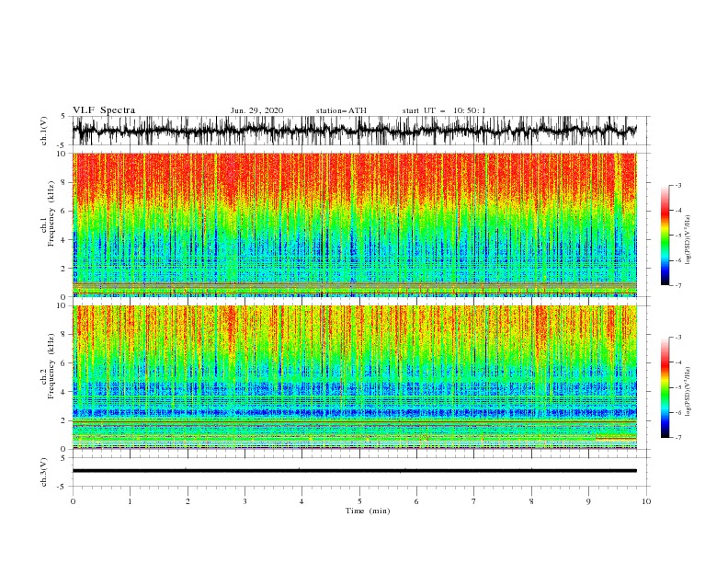
Task: Click the "station=ATH" label
Action: pyautogui.click(x=341, y=110)
